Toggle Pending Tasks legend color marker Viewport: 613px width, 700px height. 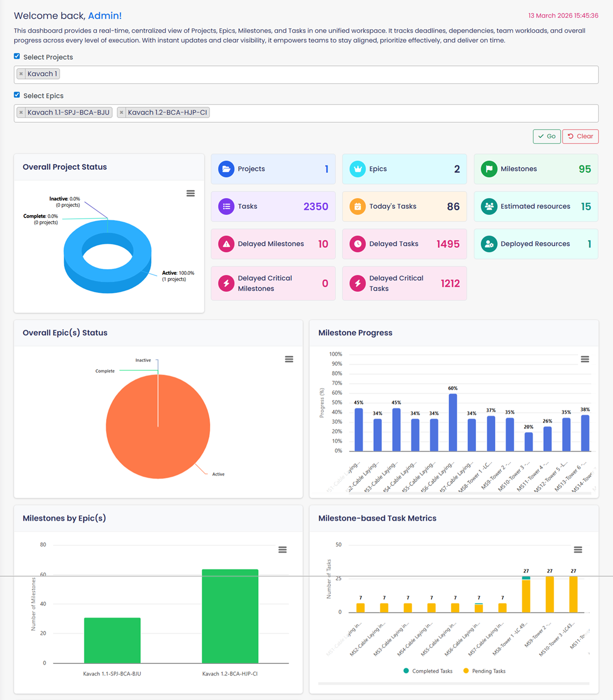466,671
